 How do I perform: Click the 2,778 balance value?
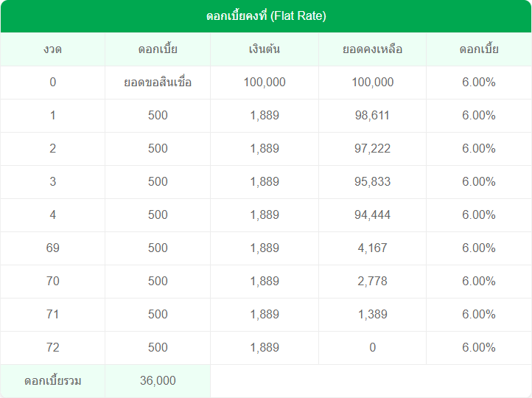coord(372,282)
